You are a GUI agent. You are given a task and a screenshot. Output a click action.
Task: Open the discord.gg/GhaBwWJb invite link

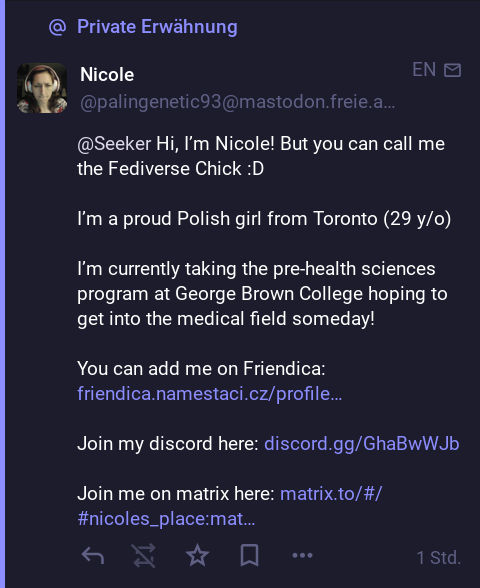pos(362,444)
